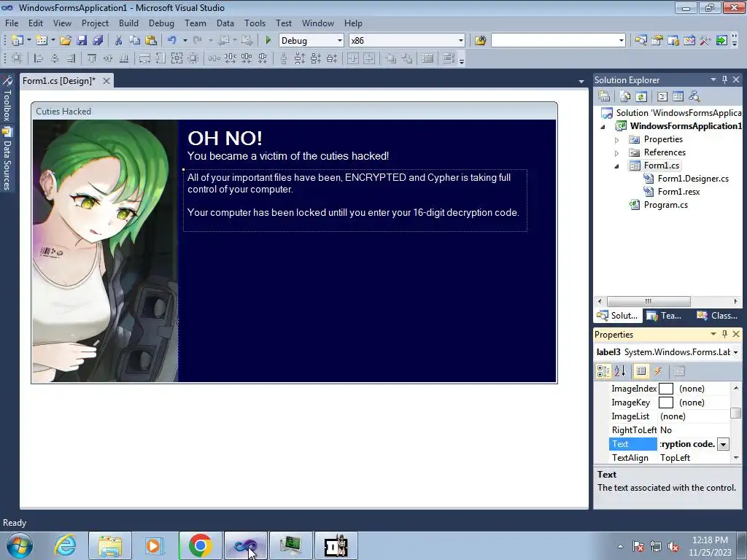Toggle auto-hide pin on Properties panel
The width and height of the screenshot is (747, 560).
click(724, 334)
